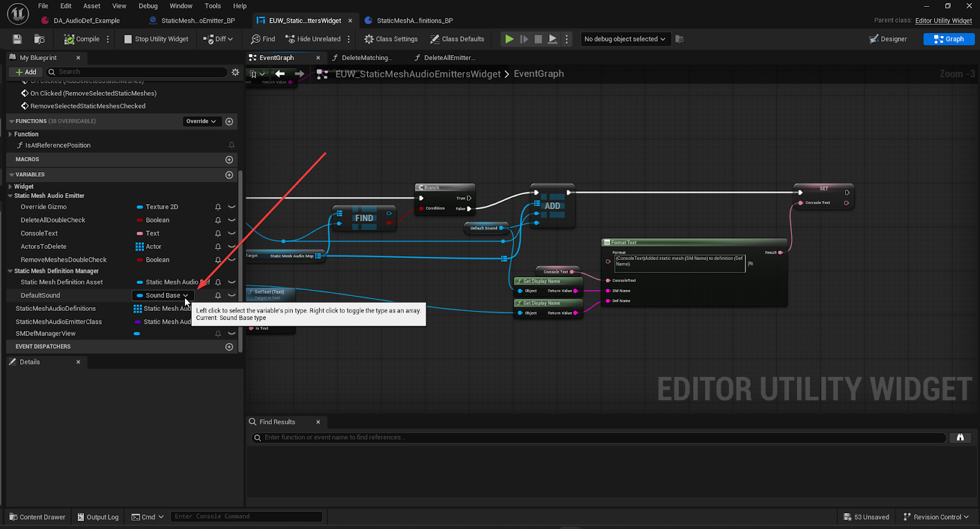Open the DefaultSound Sound Base type dropdown

click(x=163, y=295)
